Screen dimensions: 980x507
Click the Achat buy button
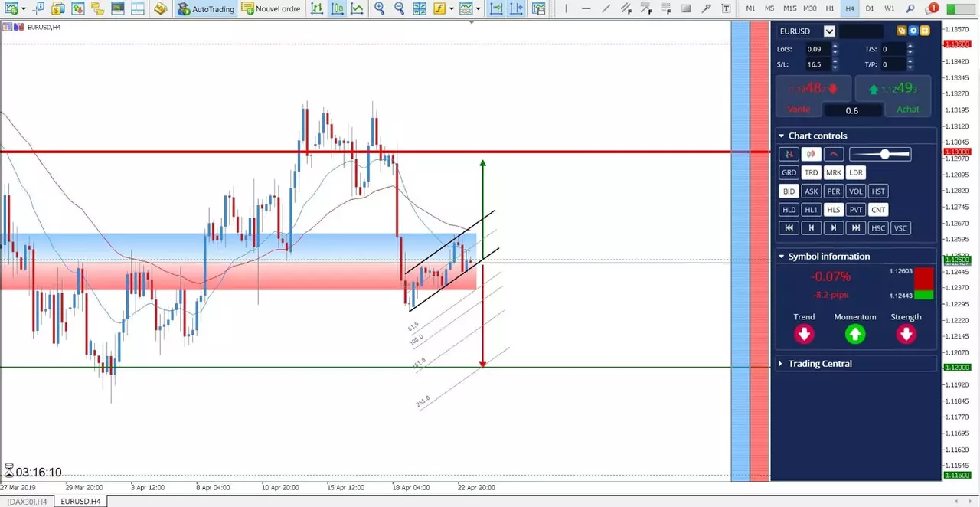coord(908,110)
